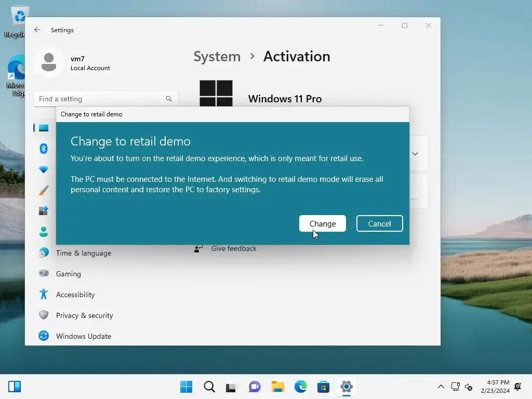
Task: Expand the activation state chevron
Action: click(x=415, y=154)
